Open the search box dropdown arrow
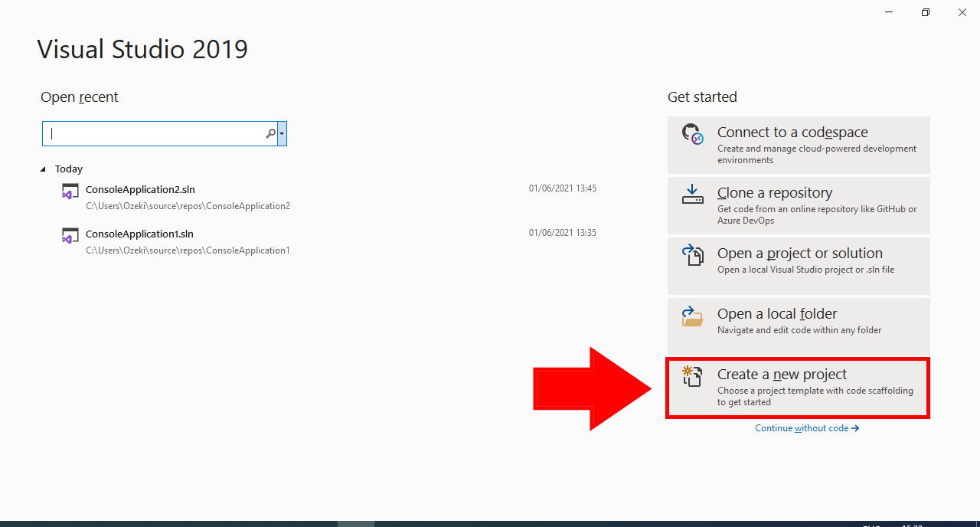This screenshot has width=980, height=527. pyautogui.click(x=282, y=133)
